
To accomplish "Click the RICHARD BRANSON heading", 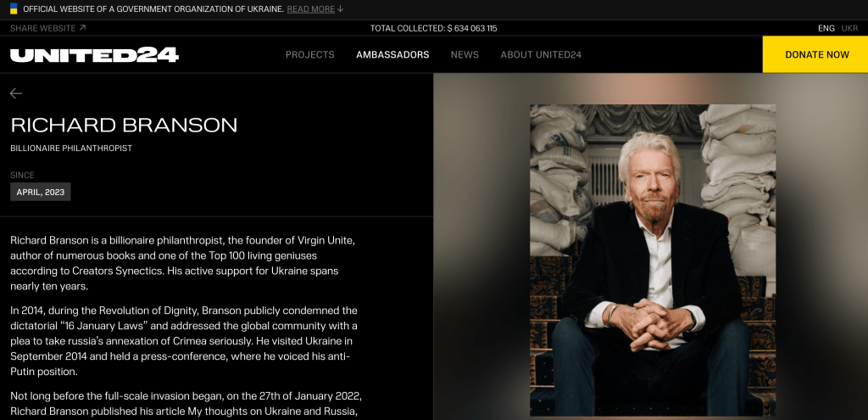I will coord(124,126).
